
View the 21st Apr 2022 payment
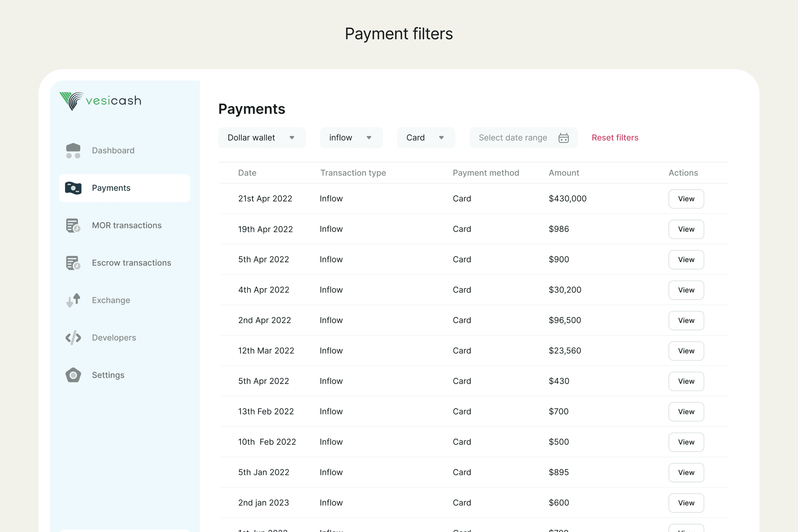click(686, 199)
